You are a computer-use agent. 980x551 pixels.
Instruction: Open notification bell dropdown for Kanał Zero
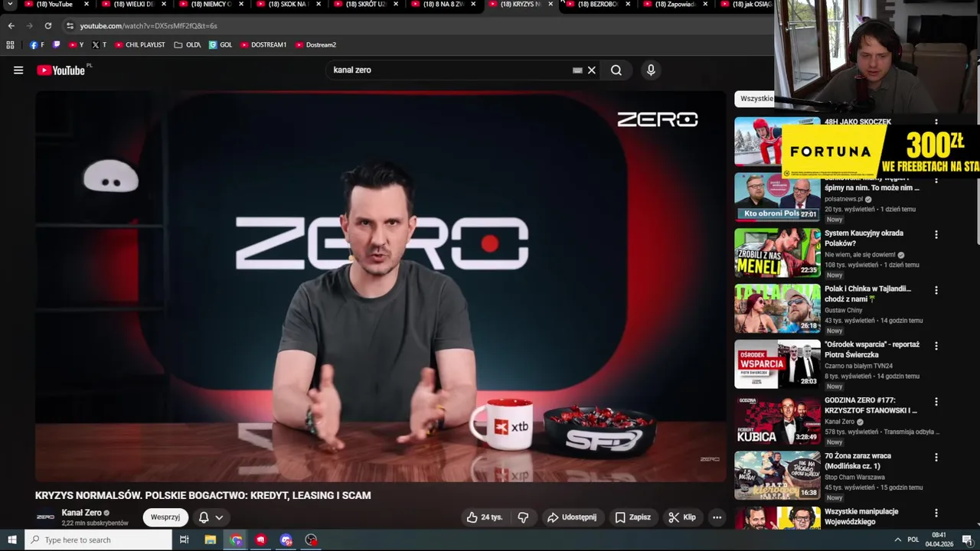click(x=211, y=517)
